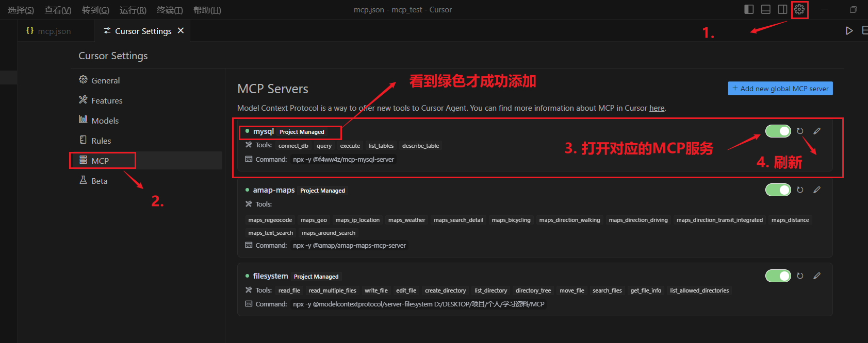Open the 转到(G) menu

point(95,10)
